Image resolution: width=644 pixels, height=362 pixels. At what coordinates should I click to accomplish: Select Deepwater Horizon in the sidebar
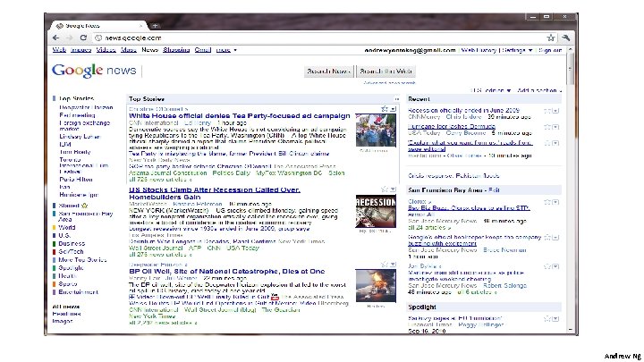pos(86,107)
